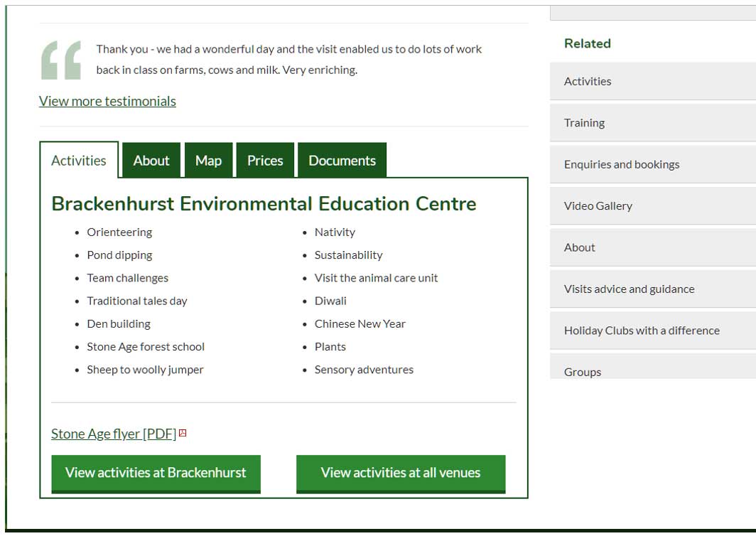Click Visit the animal care unit item
The image size is (756, 541).
pyautogui.click(x=376, y=278)
